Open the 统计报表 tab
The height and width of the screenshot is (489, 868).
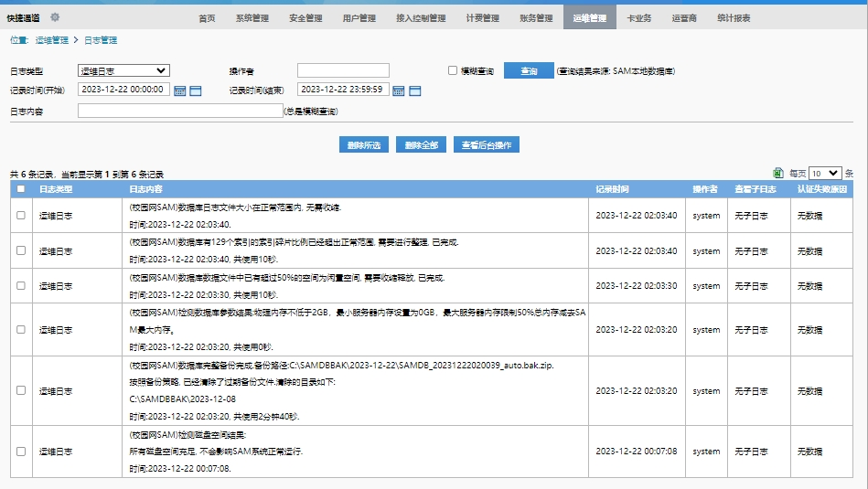click(734, 18)
